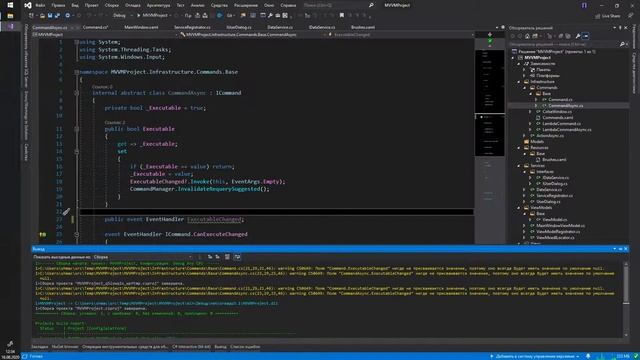Viewport: 640px width, 360px height.
Task: Select LambdaCommand.cs in Solution Explorer
Action: tap(561, 124)
